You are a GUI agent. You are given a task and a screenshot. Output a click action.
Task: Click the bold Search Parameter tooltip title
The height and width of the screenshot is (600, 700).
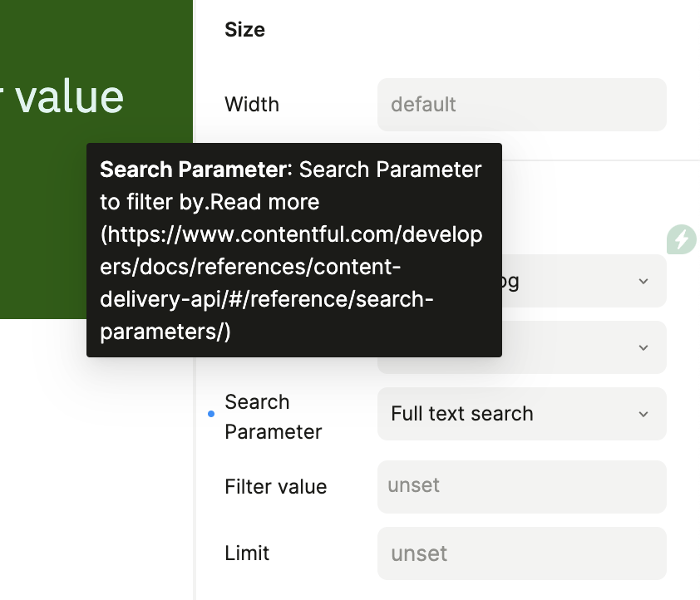pyautogui.click(x=195, y=170)
